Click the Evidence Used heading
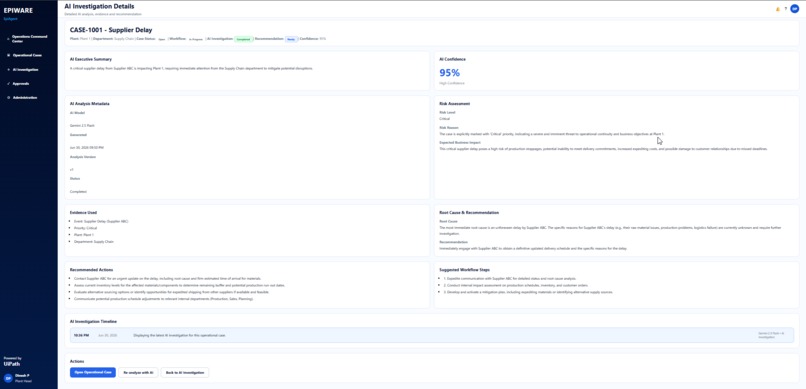Image resolution: width=806 pixels, height=389 pixels. coord(83,212)
